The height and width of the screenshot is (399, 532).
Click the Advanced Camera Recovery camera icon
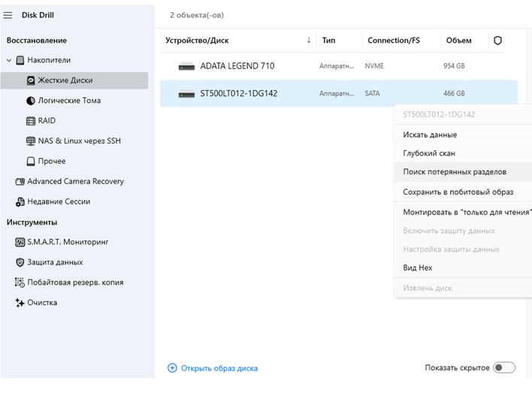coord(20,182)
